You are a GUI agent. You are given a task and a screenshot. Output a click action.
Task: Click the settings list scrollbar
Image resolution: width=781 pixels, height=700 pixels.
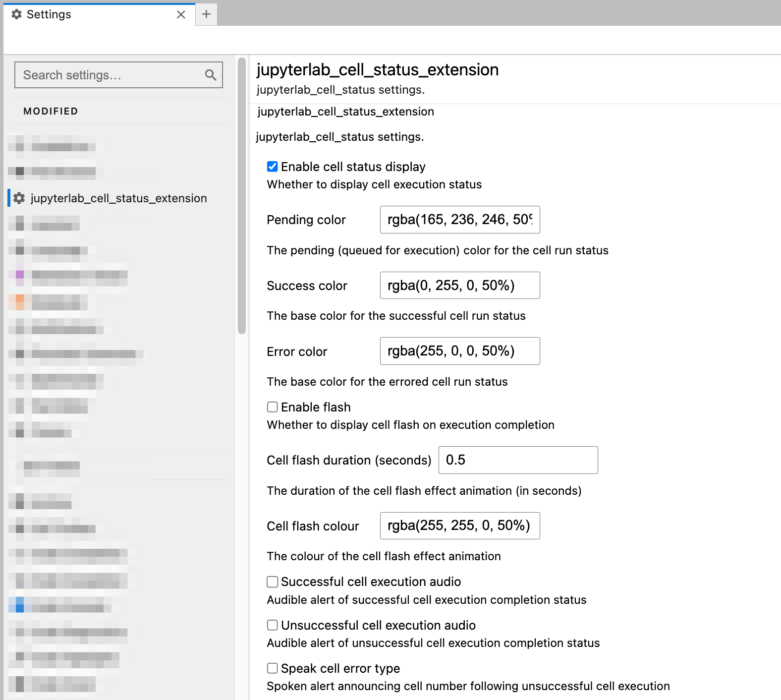point(242,196)
